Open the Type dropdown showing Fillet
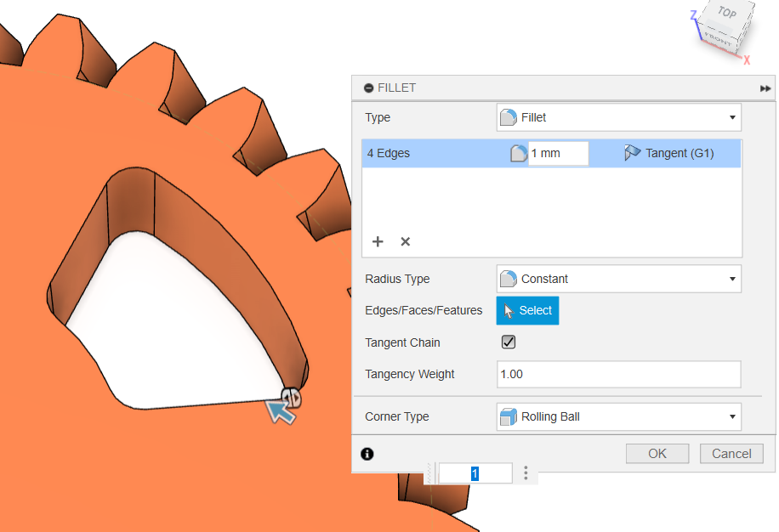Viewport: 779px width, 532px height. point(618,117)
